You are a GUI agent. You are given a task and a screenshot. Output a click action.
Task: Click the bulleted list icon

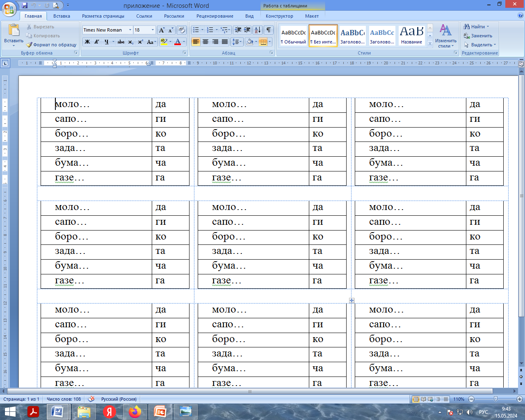tap(196, 30)
